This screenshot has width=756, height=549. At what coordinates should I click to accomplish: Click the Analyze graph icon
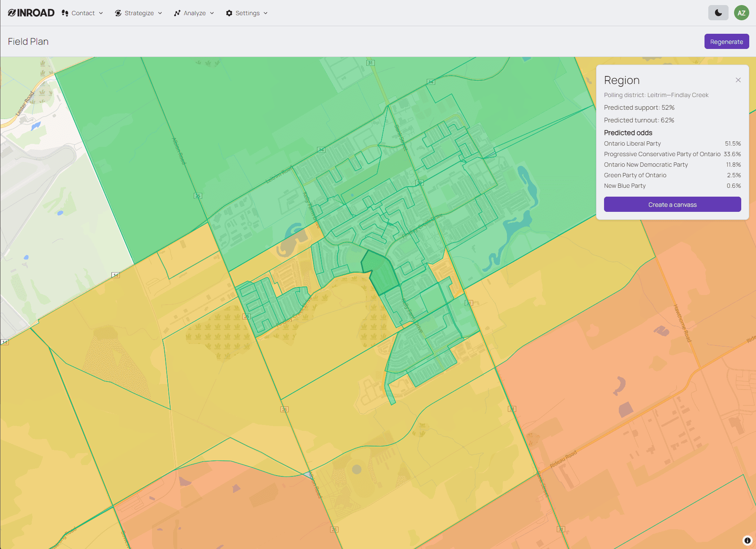(x=177, y=13)
